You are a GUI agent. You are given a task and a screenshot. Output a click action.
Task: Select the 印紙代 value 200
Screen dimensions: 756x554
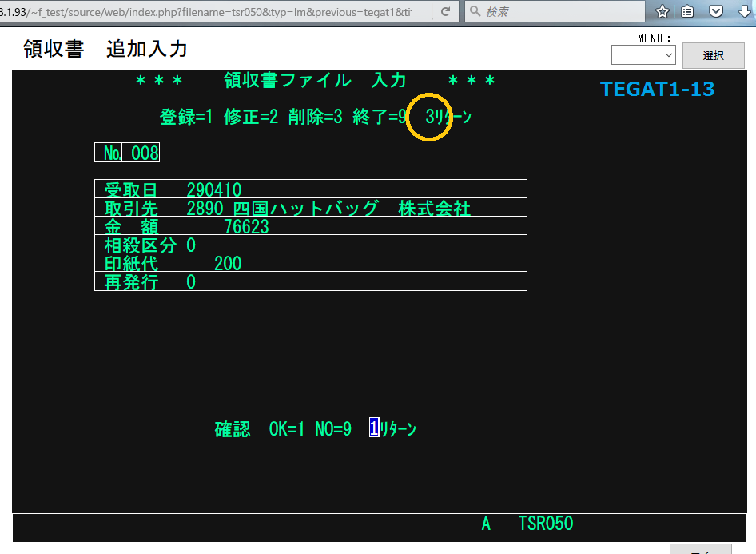227,263
